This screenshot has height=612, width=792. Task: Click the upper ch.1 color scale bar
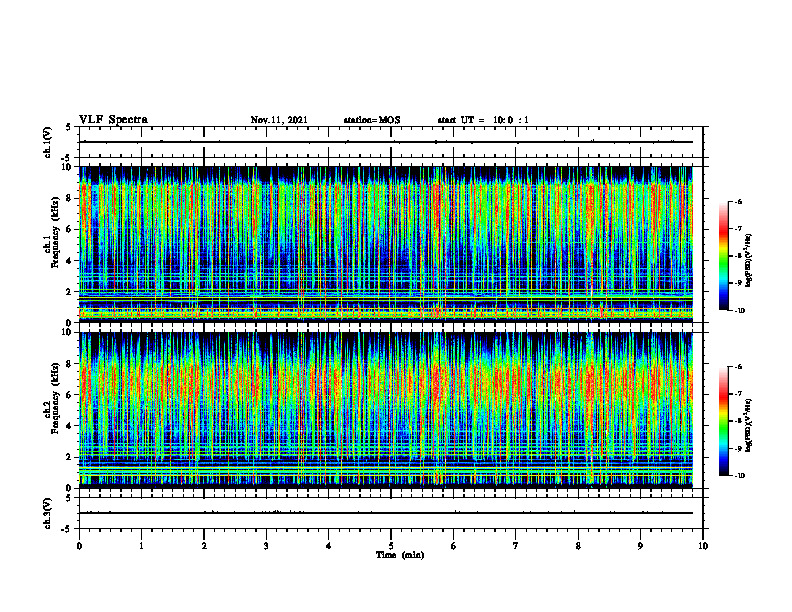coord(723,256)
